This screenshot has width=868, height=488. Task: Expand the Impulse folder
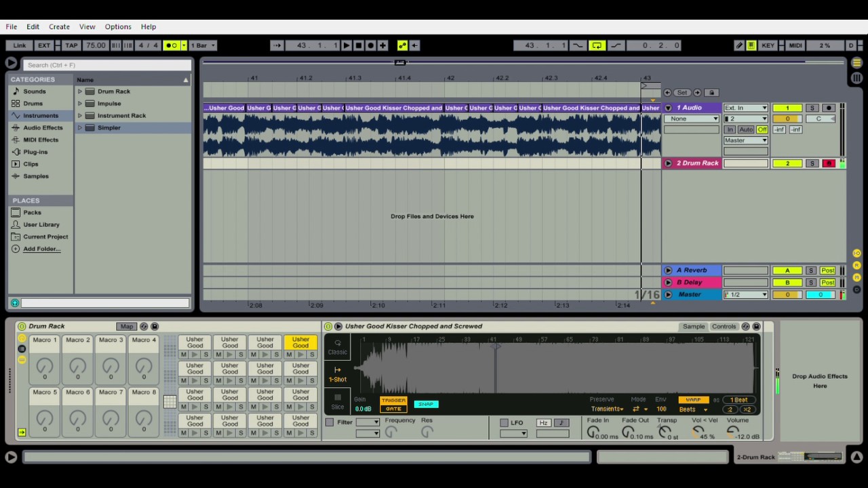pyautogui.click(x=80, y=104)
